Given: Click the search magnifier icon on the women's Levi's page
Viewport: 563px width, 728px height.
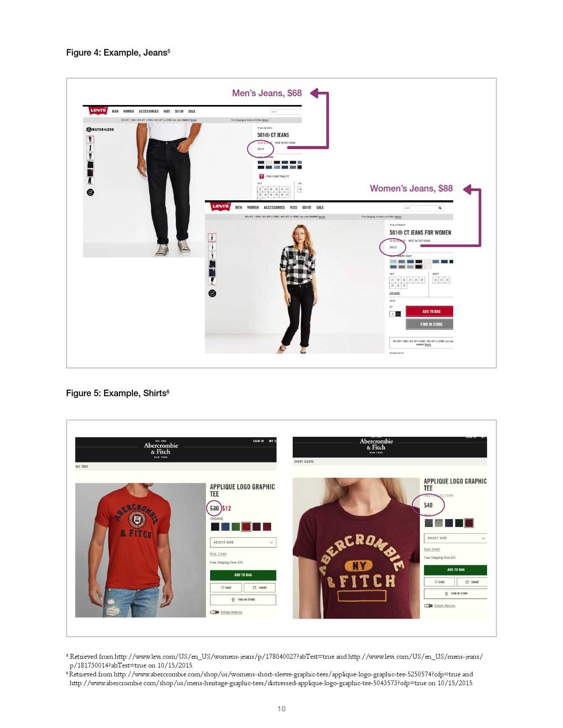Looking at the screenshot, I should [x=440, y=208].
